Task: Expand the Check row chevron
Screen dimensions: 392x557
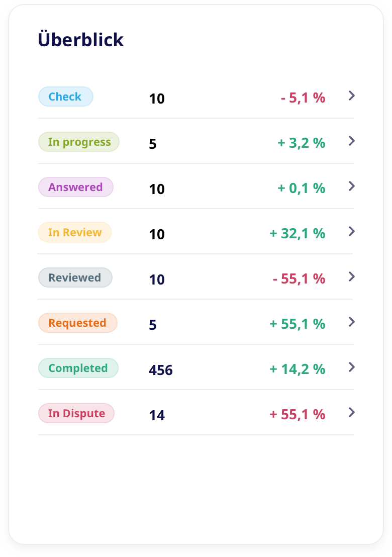Action: pos(352,96)
